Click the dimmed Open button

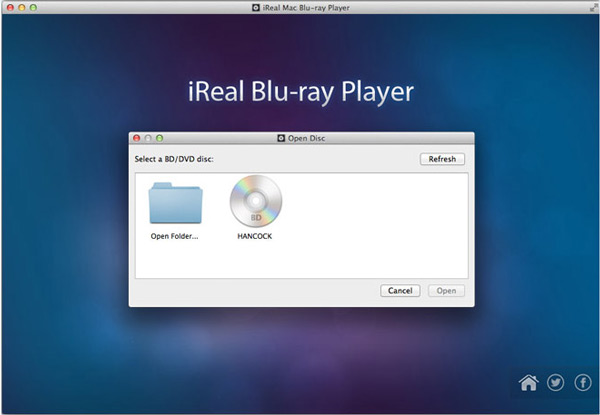(446, 291)
